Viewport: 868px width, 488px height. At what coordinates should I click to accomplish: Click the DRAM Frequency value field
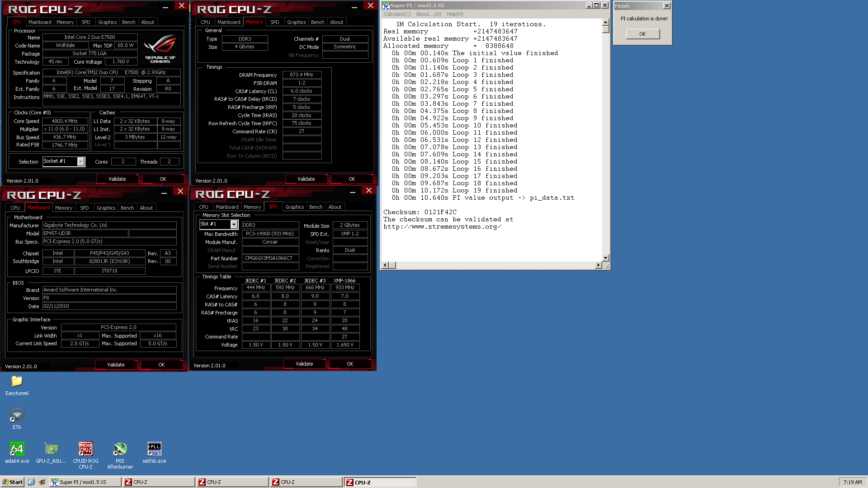click(302, 75)
